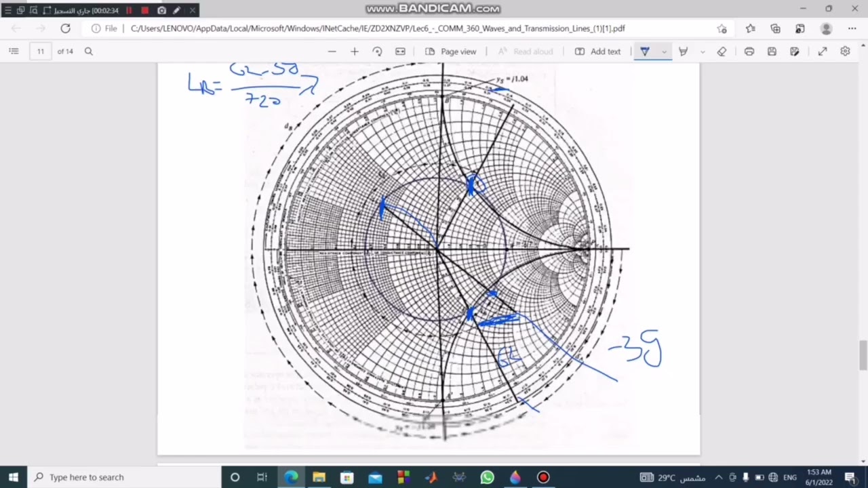Image resolution: width=868 pixels, height=488 pixels.
Task: Select the Add text tool
Action: (597, 52)
